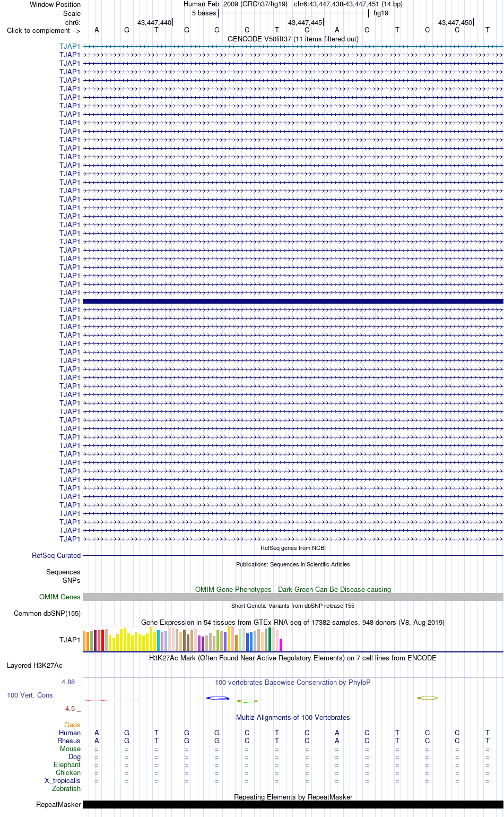Click the 'Mouse' alignment row label
This screenshot has height=817, width=504.
coord(70,749)
